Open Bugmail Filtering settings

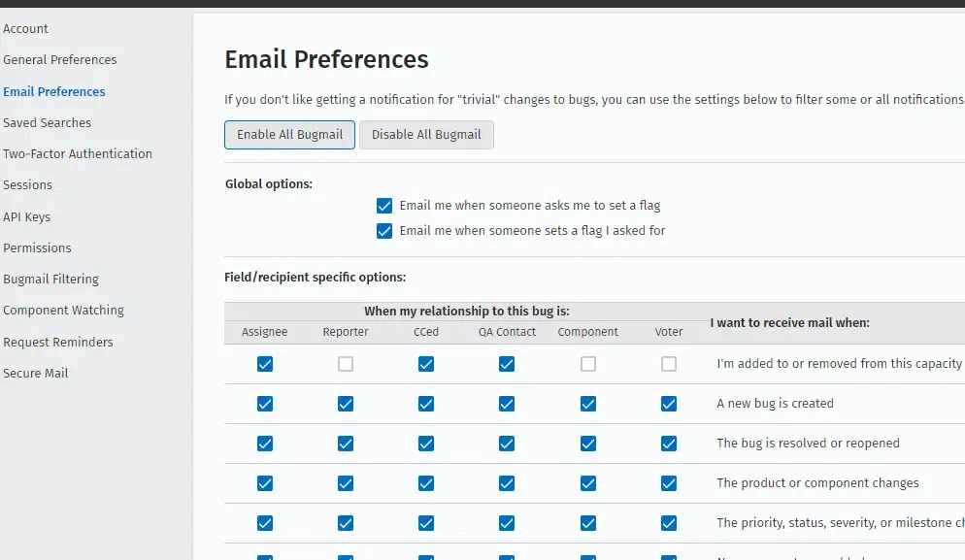[51, 280]
